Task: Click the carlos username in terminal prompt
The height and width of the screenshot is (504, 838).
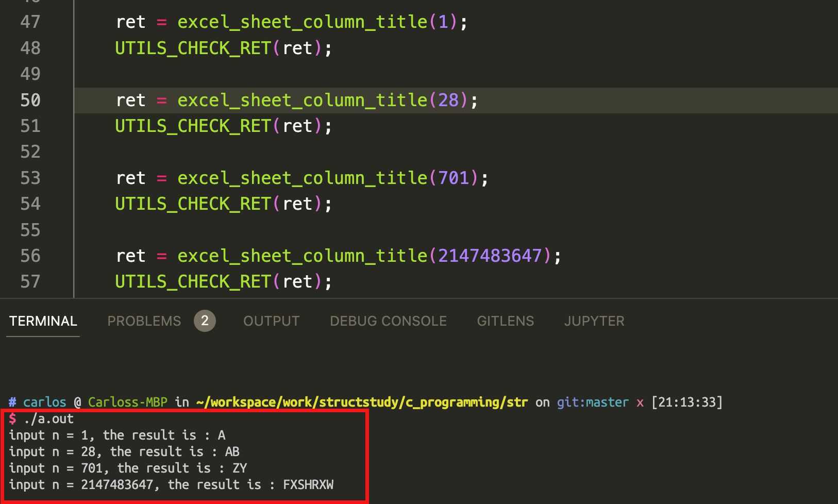Action: pyautogui.click(x=44, y=402)
